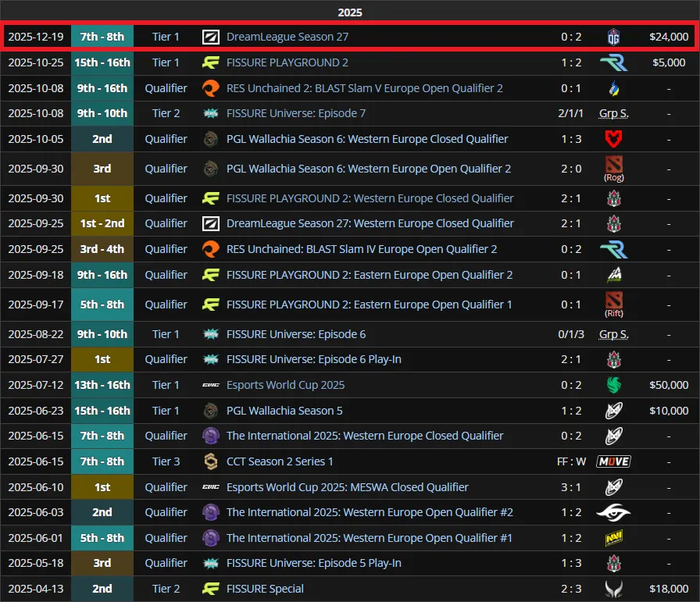Open the DreamLeague Season 27 tournament link
Screen dimensions: 700x602
(287, 37)
